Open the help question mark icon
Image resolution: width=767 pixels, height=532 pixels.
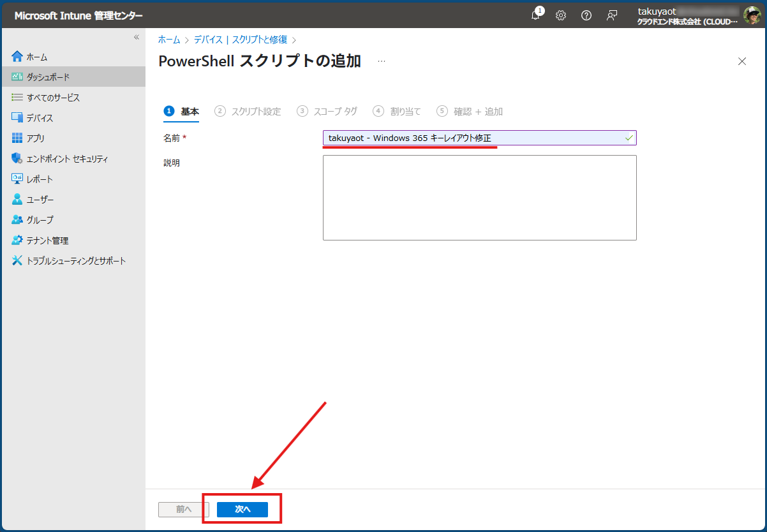586,15
